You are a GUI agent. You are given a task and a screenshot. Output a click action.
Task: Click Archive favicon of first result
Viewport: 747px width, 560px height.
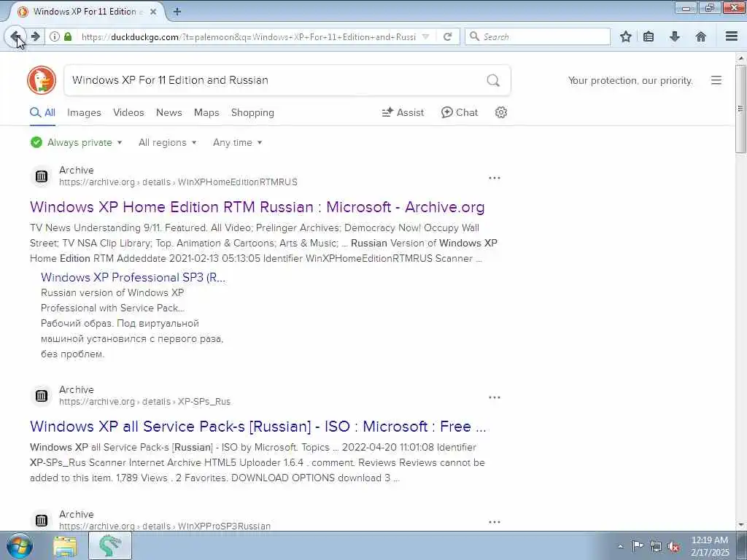click(42, 176)
